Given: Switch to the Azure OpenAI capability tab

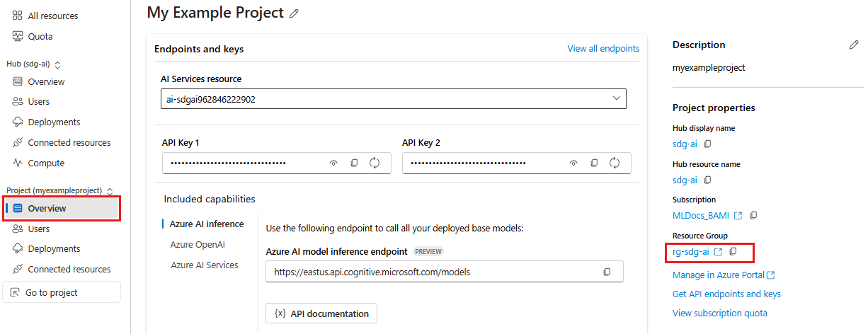Looking at the screenshot, I should click(x=198, y=244).
